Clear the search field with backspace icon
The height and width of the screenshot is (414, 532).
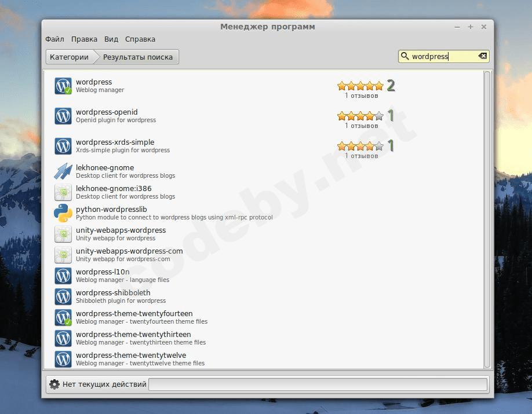(483, 56)
